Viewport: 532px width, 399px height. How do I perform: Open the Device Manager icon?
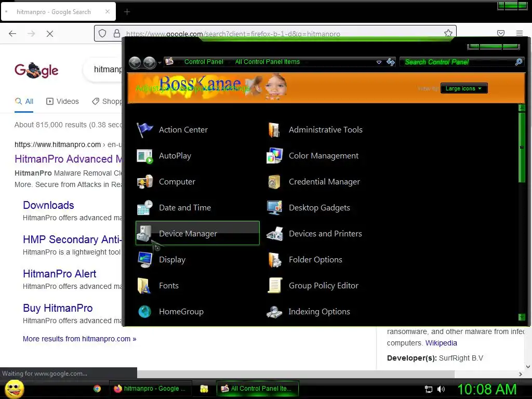(x=144, y=234)
